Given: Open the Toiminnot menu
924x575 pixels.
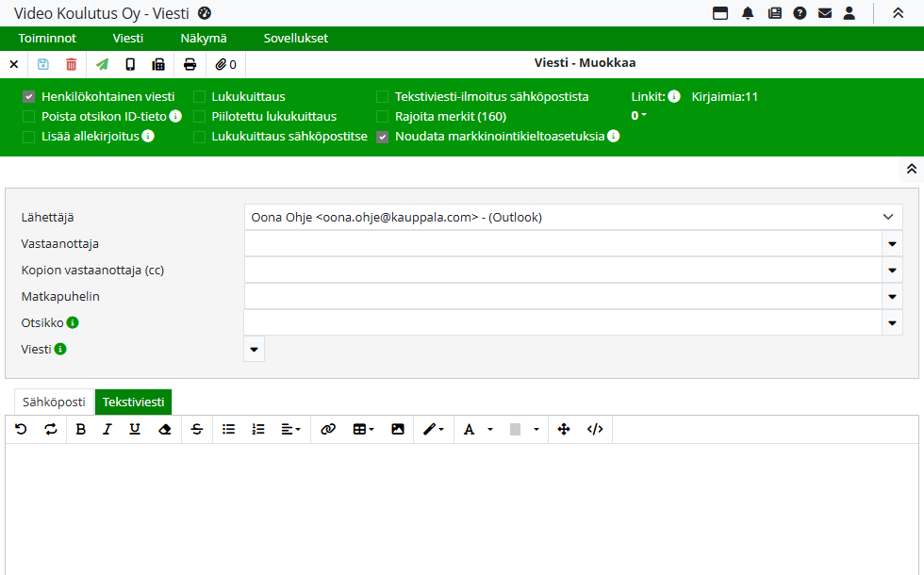Looking at the screenshot, I should 47,39.
